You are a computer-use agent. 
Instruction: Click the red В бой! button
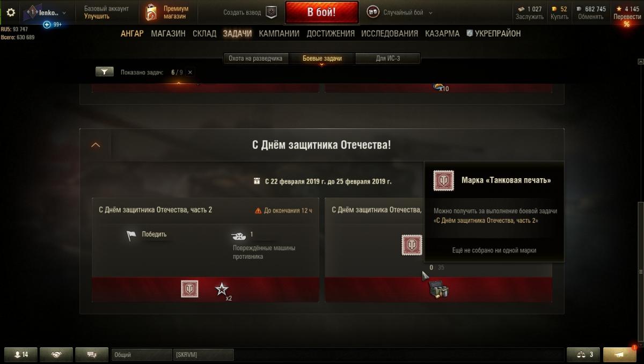point(322,12)
